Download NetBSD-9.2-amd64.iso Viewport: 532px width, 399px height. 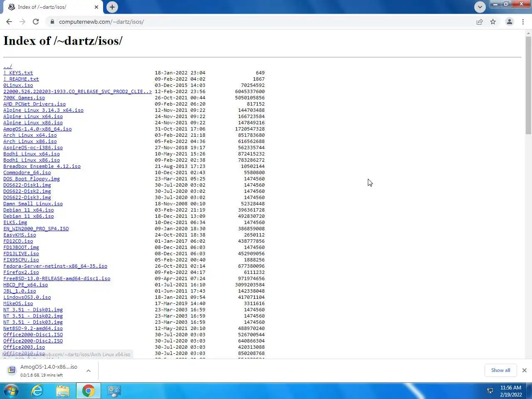pos(33,328)
